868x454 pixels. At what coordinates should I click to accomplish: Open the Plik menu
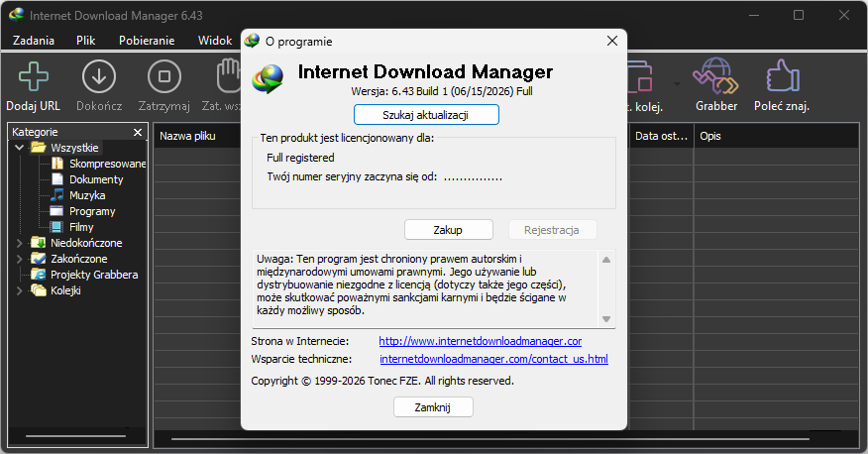click(x=86, y=41)
